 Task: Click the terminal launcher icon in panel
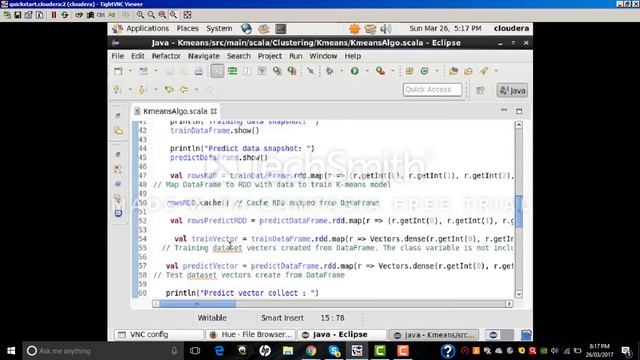click(281, 29)
